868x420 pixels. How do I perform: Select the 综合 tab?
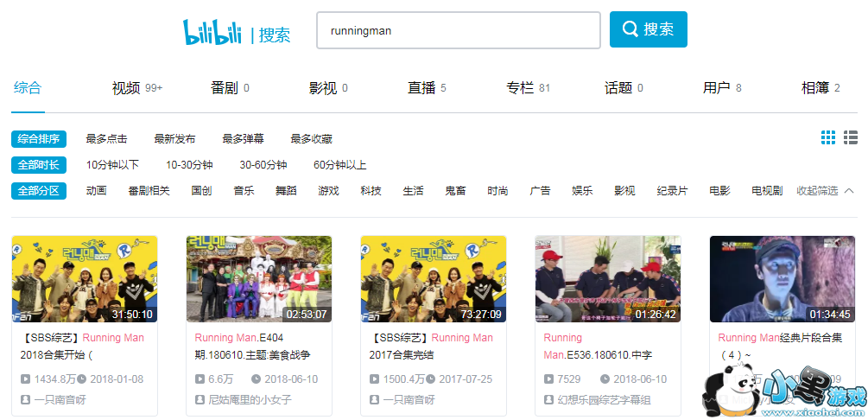click(28, 87)
